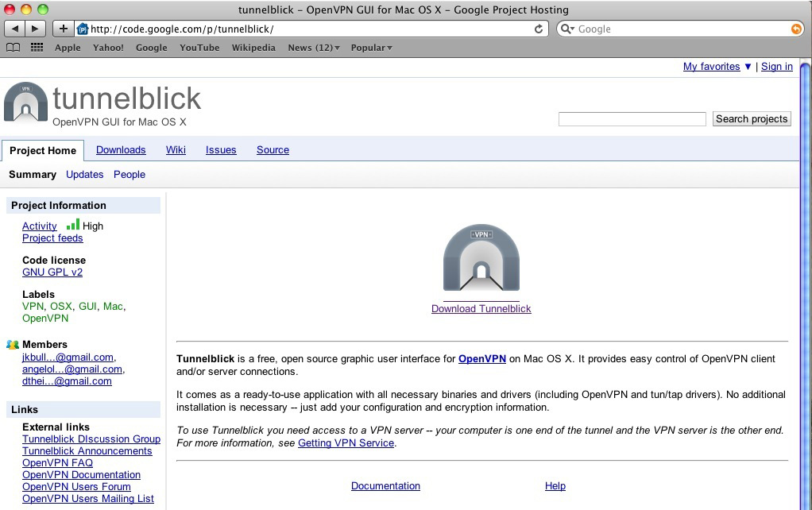Open the OpenVPN Users Mailing List link
This screenshot has height=510, width=812.
[x=88, y=499]
